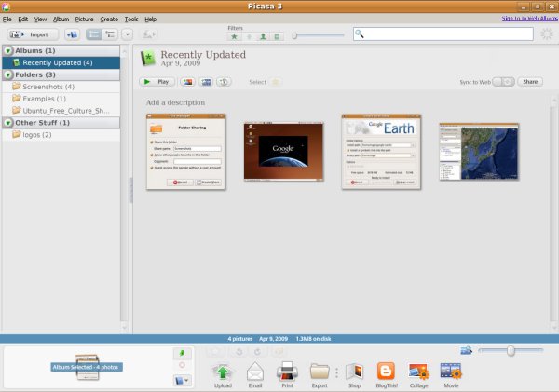The height and width of the screenshot is (392, 559).
Task: Open the Tools menu
Action: coord(131,20)
